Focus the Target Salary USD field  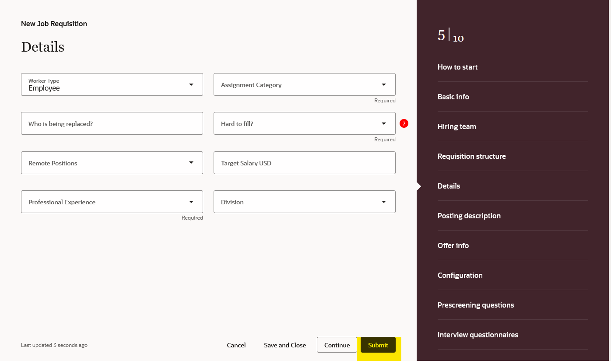(305, 163)
